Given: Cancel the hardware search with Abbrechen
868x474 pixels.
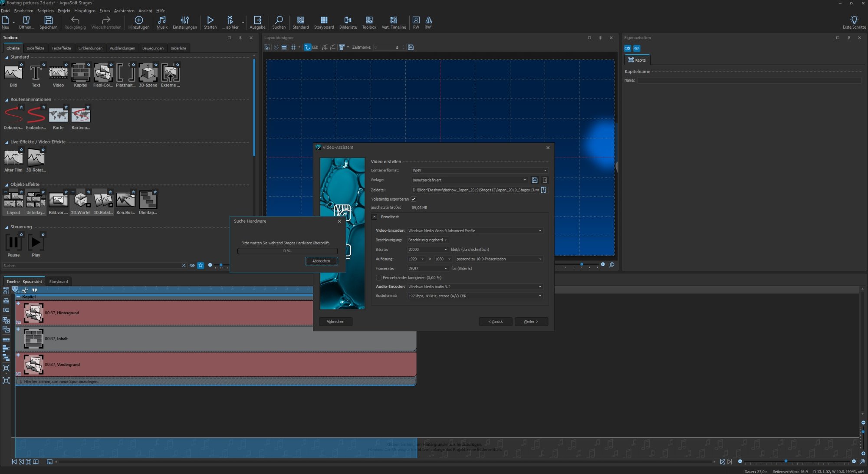Looking at the screenshot, I should point(321,261).
